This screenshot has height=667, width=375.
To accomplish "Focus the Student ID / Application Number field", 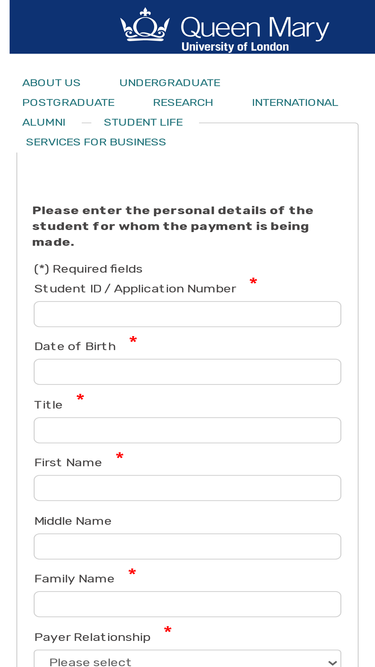I will click(188, 314).
